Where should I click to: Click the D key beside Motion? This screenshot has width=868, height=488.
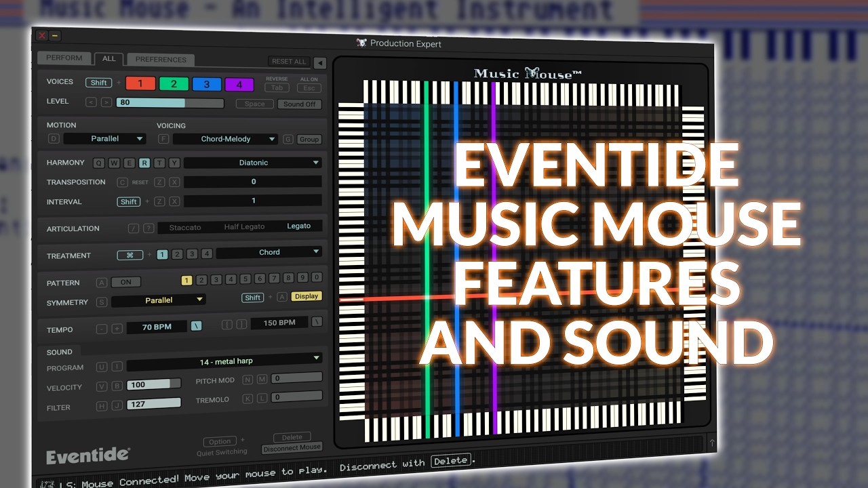coord(54,138)
